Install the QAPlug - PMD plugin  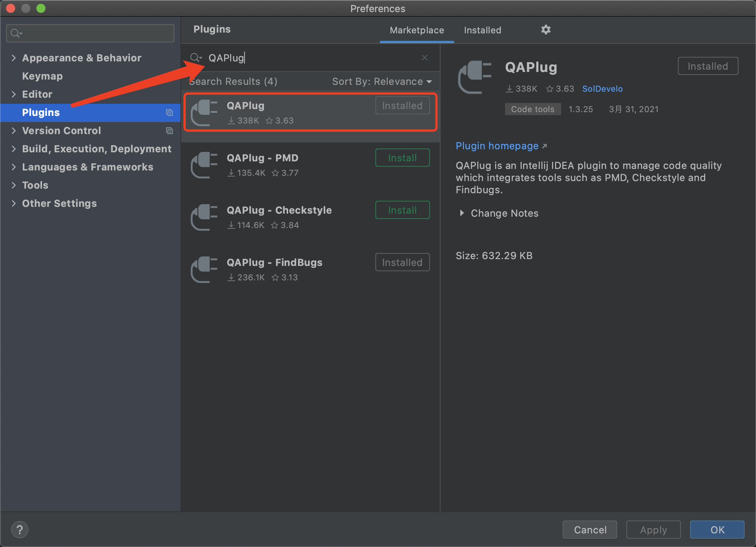click(x=402, y=158)
